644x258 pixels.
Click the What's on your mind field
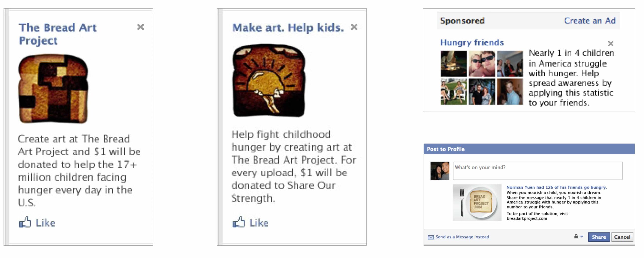point(538,171)
